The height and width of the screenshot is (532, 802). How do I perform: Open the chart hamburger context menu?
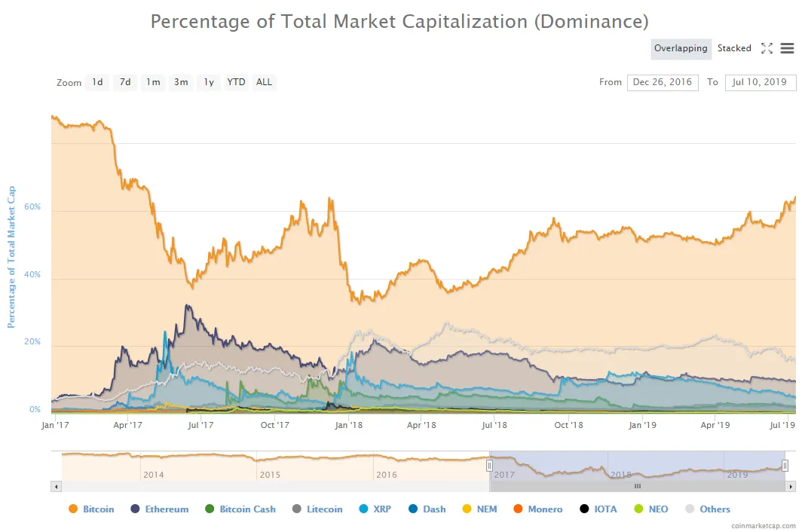click(787, 48)
